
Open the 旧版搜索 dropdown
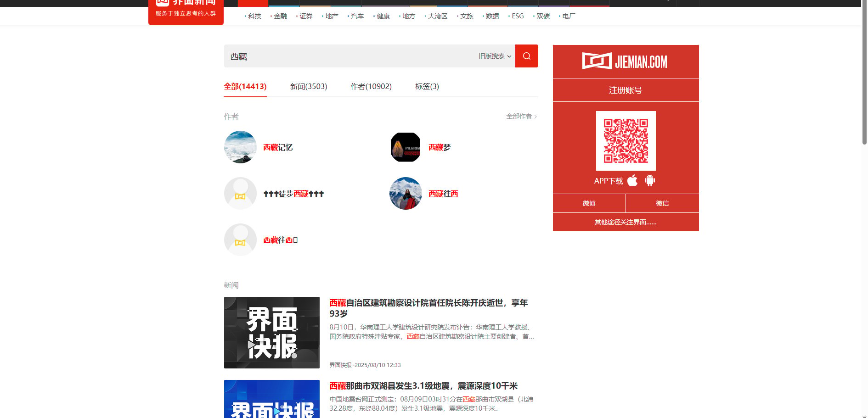495,56
